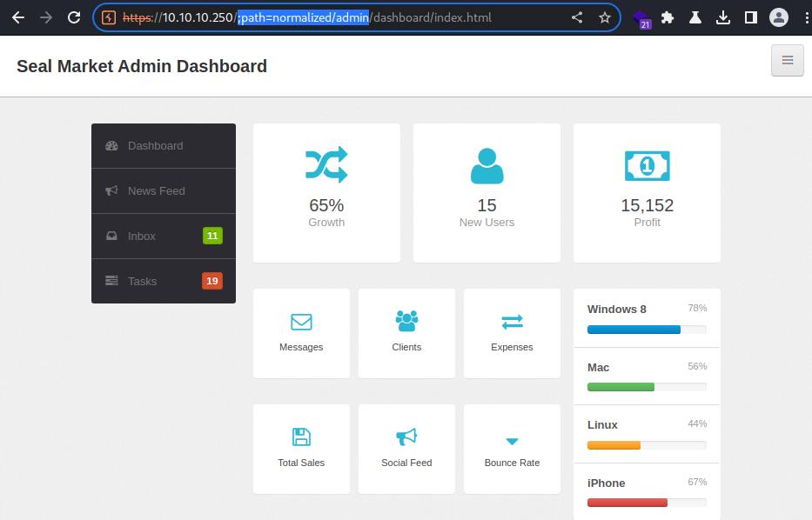This screenshot has width=812, height=520.
Task: Click the Linux label
Action: [602, 425]
